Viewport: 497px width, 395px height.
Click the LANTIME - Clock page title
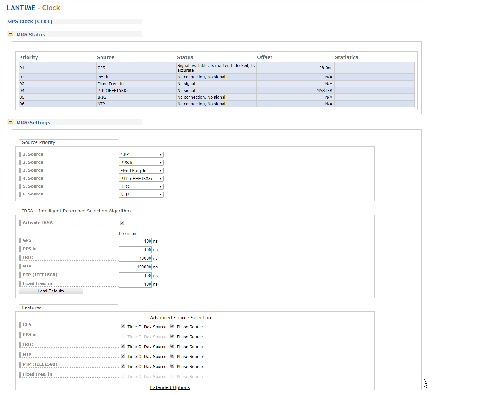pyautogui.click(x=33, y=7)
